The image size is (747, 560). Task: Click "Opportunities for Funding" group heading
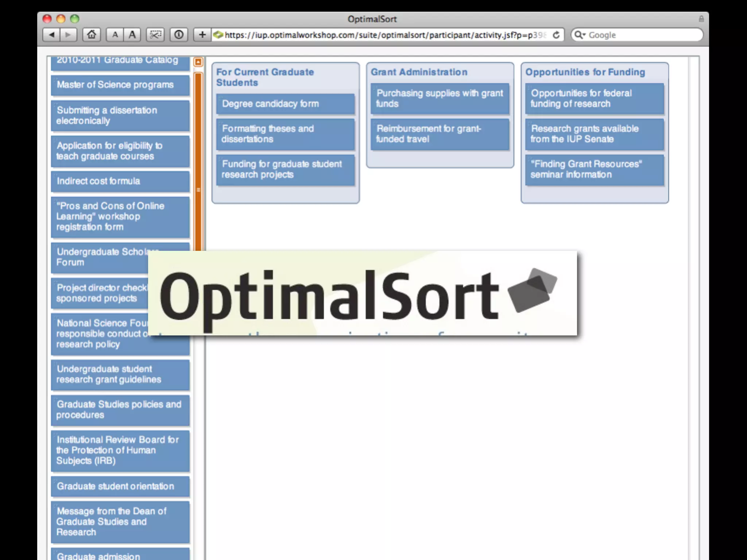point(585,72)
